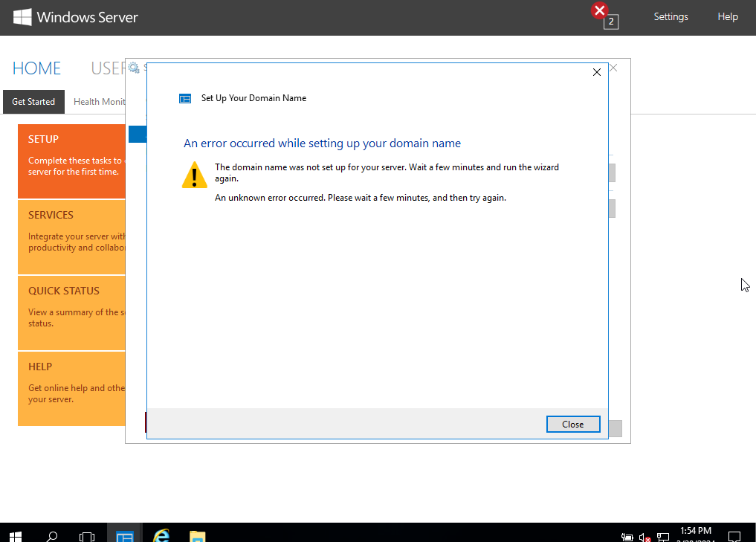Open taskbar Search magnifier
Screen dimensions: 756x542
[51, 536]
